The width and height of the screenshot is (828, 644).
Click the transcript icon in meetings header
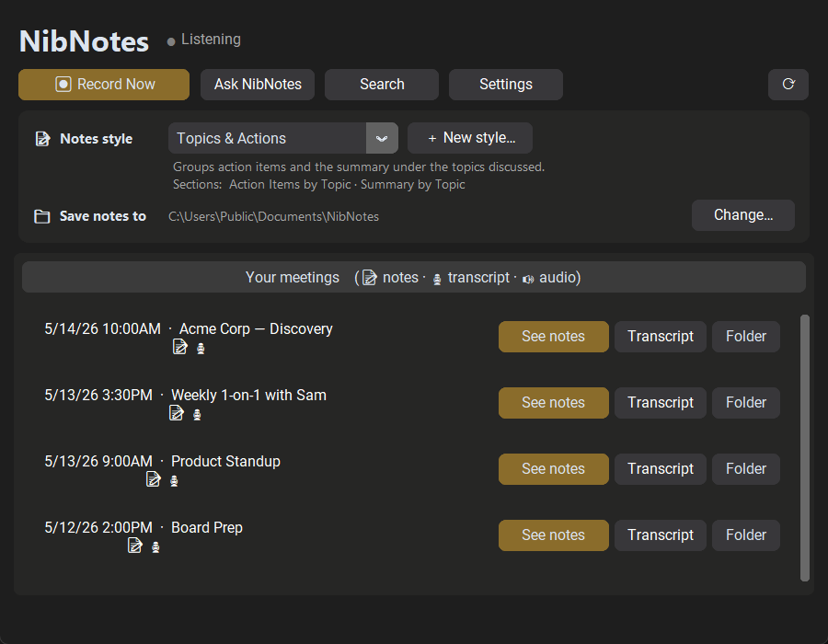(437, 280)
